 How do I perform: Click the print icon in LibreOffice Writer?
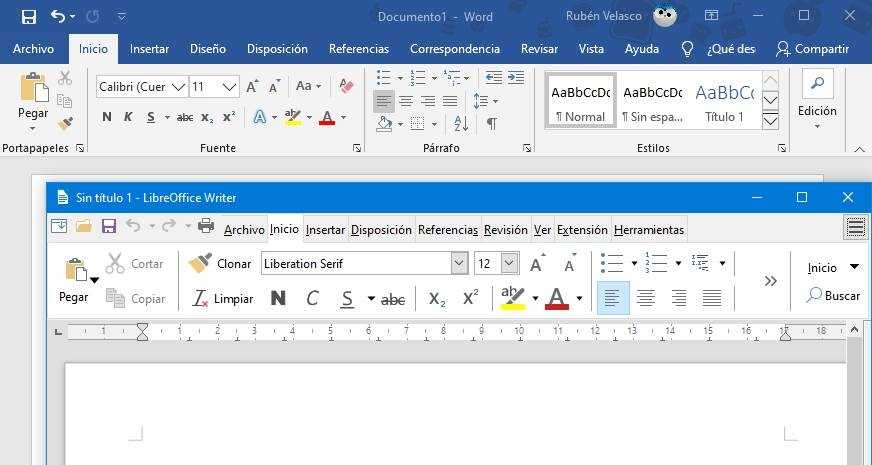click(206, 227)
